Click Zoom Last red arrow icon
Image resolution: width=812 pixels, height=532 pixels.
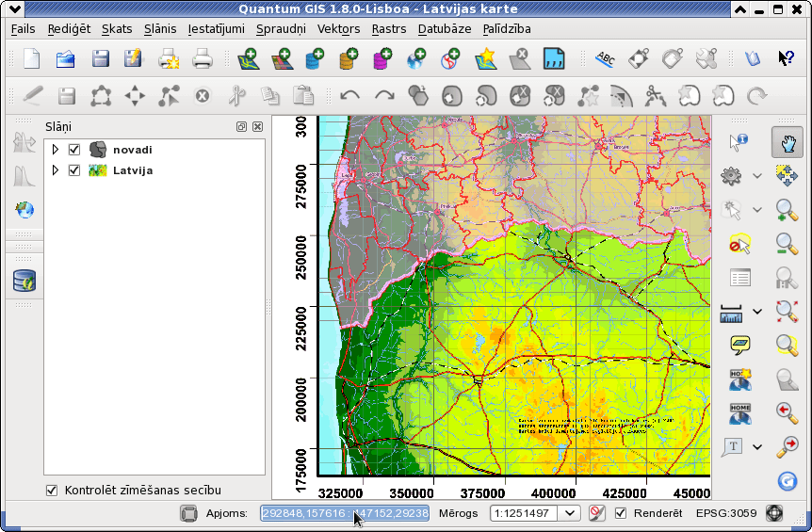point(787,412)
